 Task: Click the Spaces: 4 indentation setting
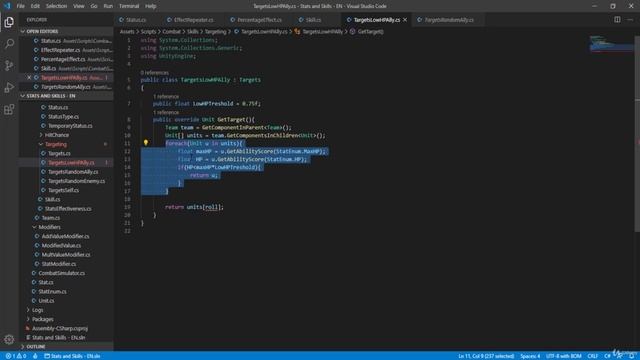(530, 356)
